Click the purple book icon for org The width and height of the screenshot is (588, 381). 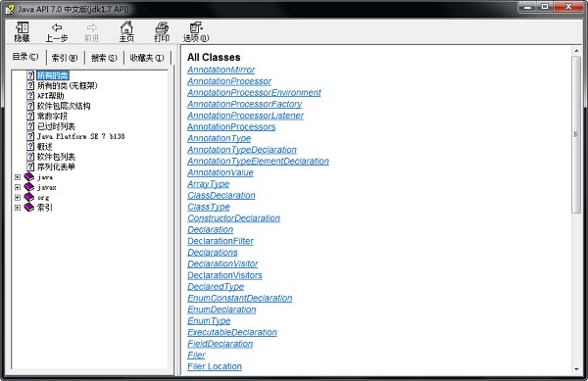tap(28, 197)
